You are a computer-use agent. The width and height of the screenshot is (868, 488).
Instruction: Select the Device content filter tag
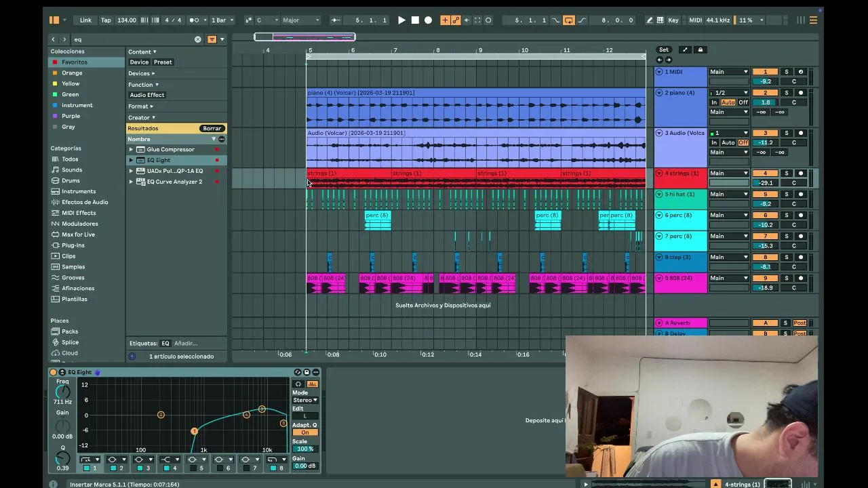139,62
